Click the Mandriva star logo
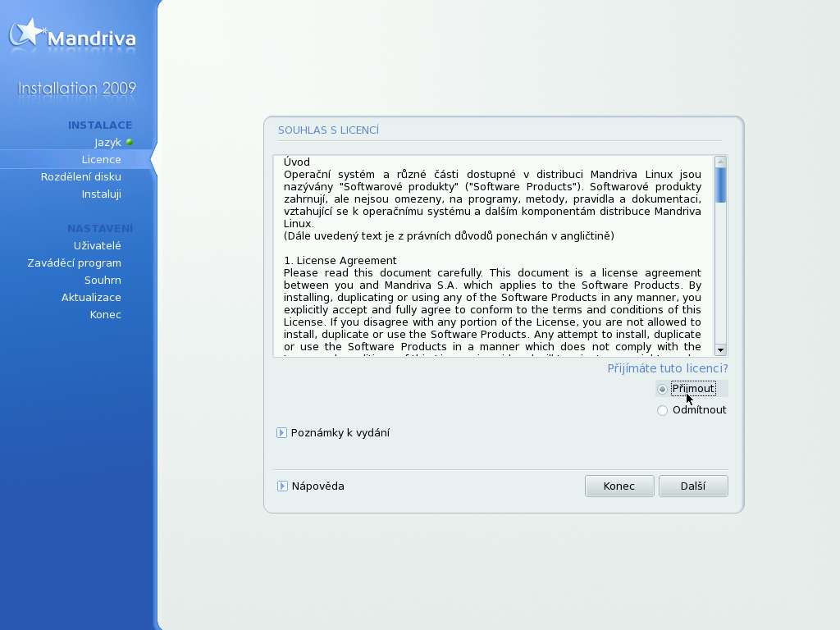 click(27, 33)
